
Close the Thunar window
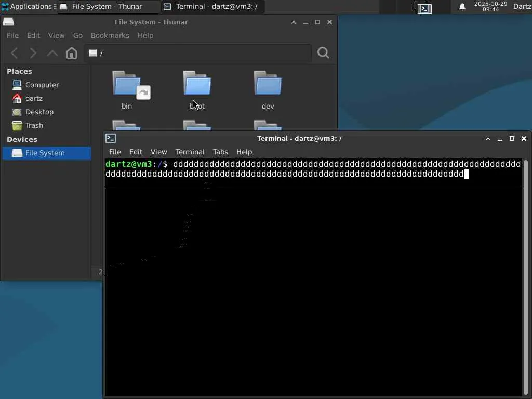click(329, 22)
